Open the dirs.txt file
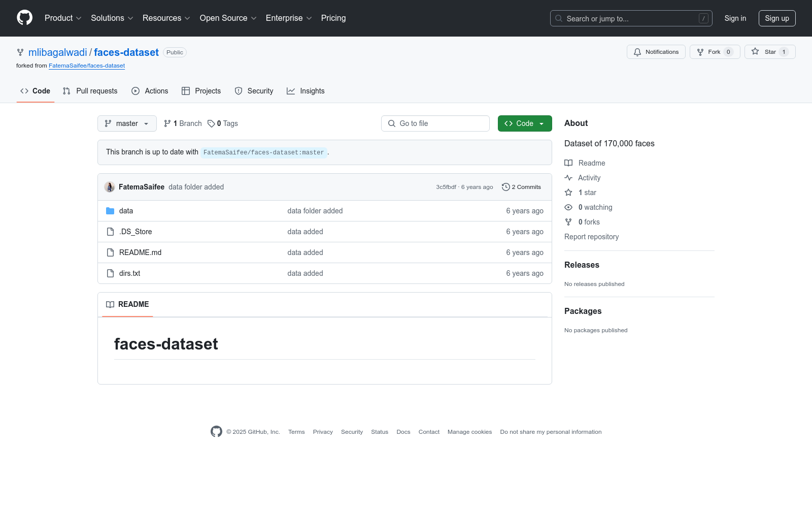This screenshot has width=812, height=508. click(x=130, y=273)
